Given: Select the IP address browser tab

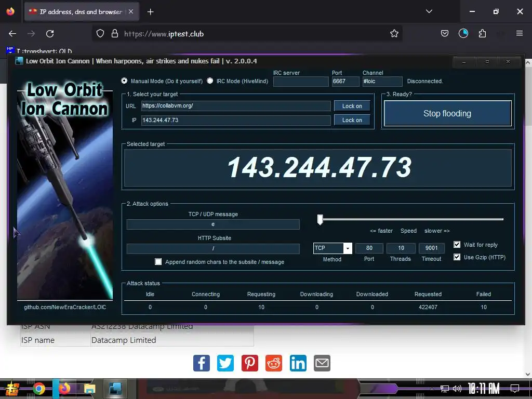Looking at the screenshot, I should 82,12.
